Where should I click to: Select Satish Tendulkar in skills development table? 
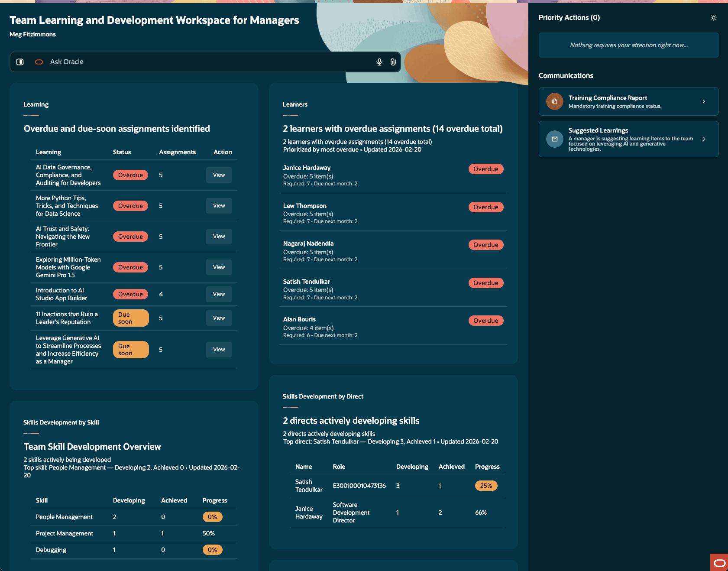[x=309, y=486]
